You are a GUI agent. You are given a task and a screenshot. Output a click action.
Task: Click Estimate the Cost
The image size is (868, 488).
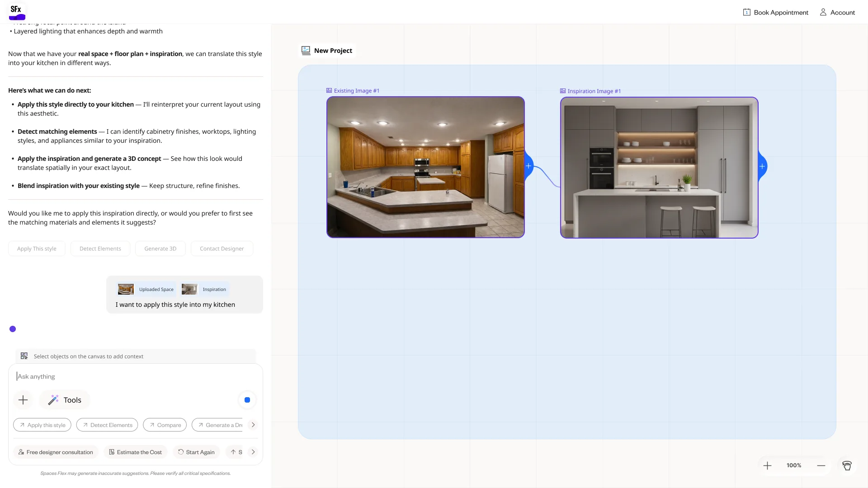point(136,452)
